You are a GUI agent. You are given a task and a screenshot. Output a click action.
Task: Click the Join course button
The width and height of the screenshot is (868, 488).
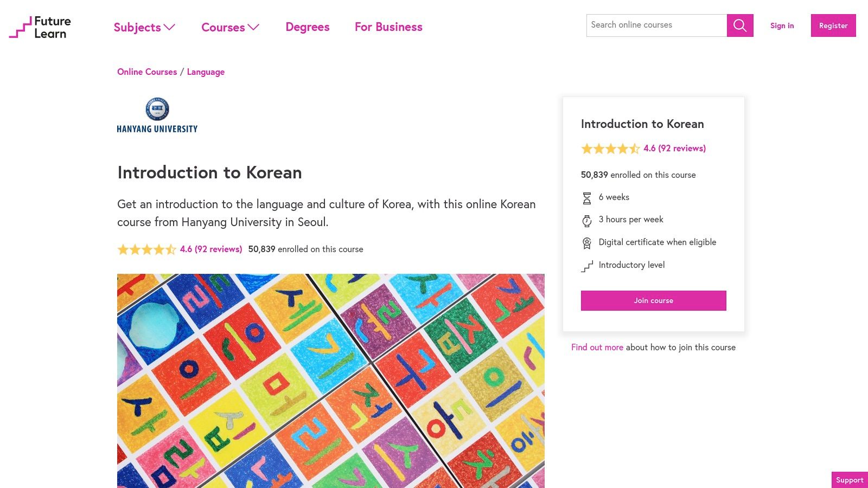[653, 300]
